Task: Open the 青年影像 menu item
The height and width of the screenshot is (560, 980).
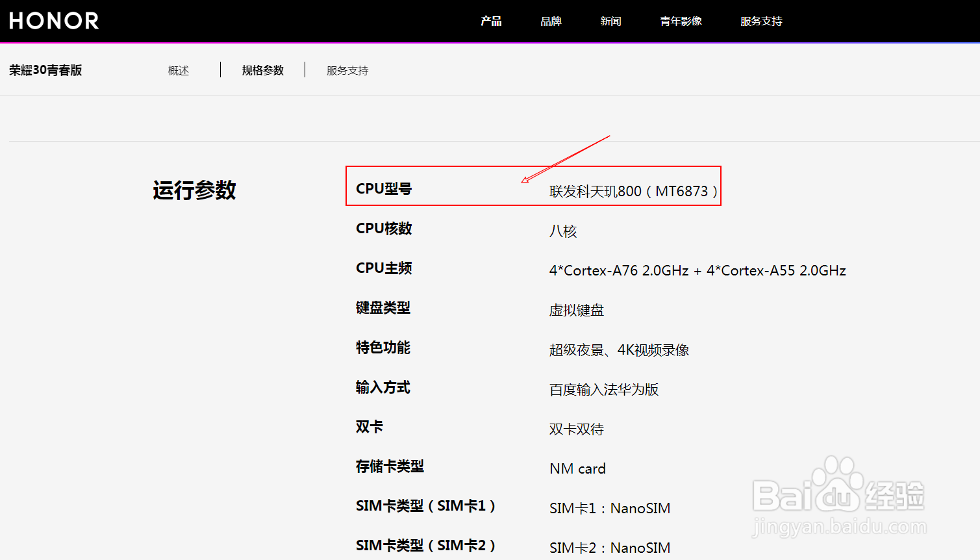Action: coord(681,21)
